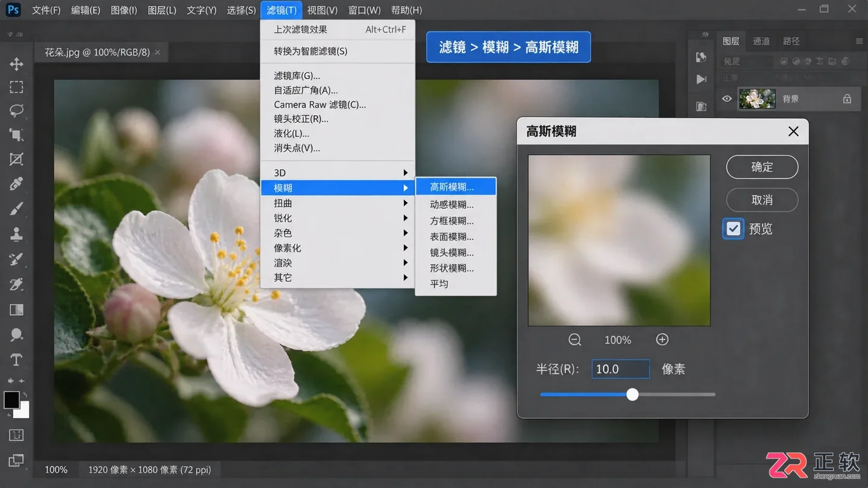Screen dimensions: 868x488
Task: Switch to the 路径 tab
Action: pos(791,41)
